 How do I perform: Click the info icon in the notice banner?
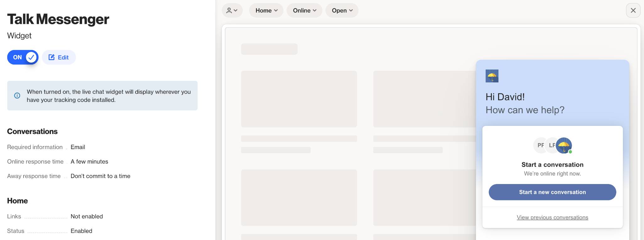17,96
